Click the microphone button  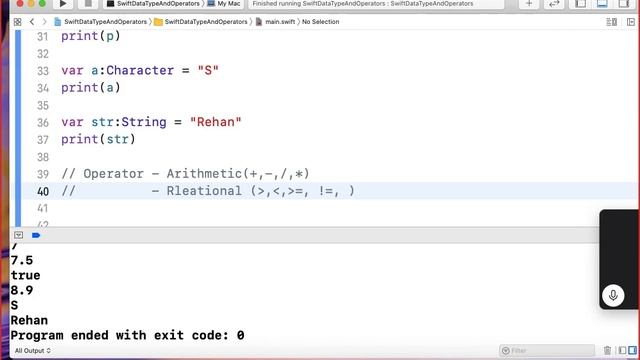click(613, 295)
